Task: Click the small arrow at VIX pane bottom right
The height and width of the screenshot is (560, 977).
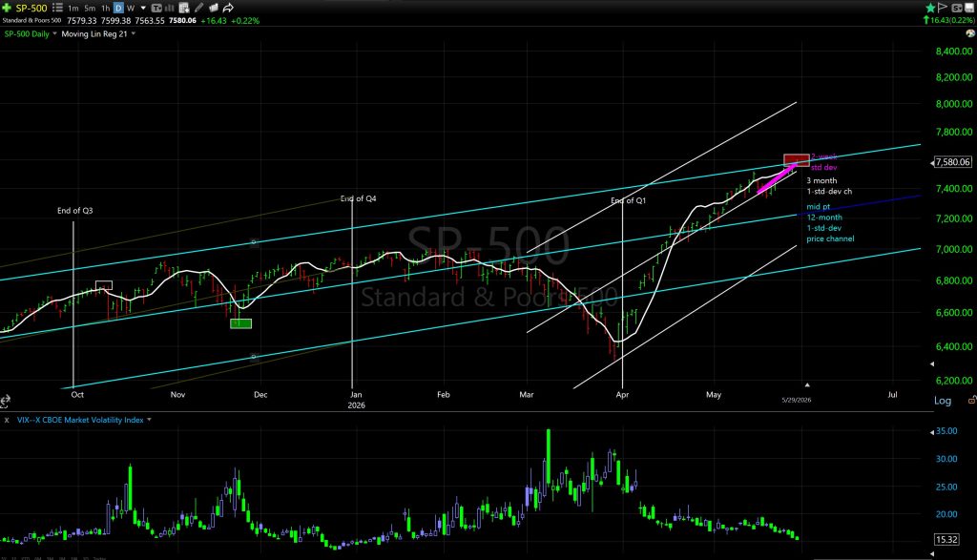Action: 933,553
